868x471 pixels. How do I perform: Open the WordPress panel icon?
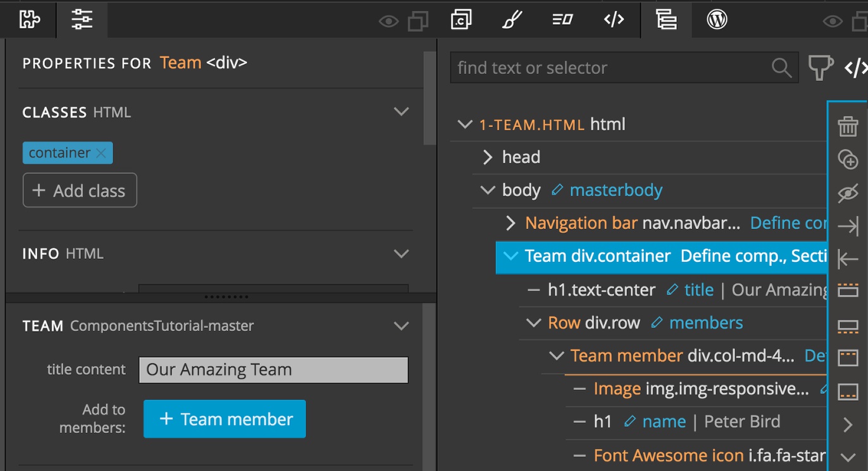tap(717, 20)
